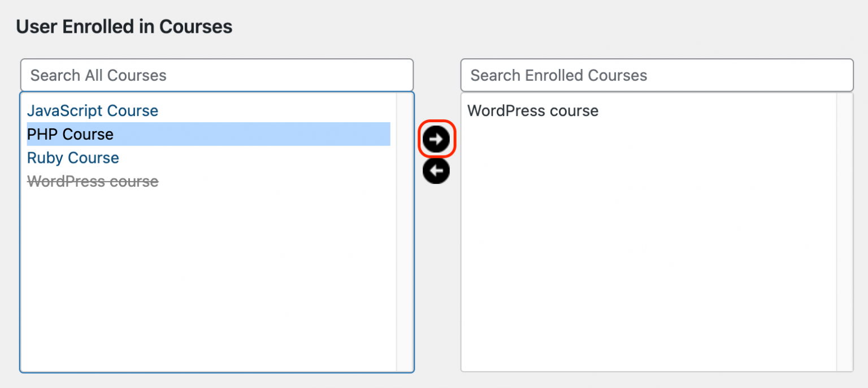Activate the transfer arrow between the lists

tap(436, 139)
